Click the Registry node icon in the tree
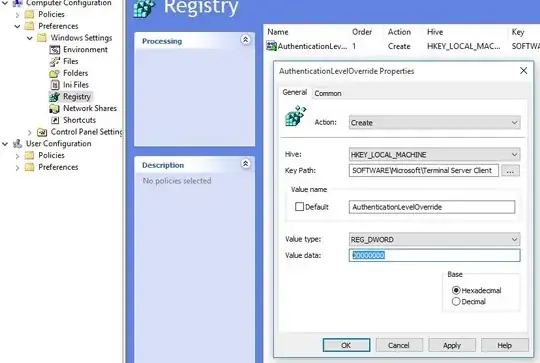 54,97
